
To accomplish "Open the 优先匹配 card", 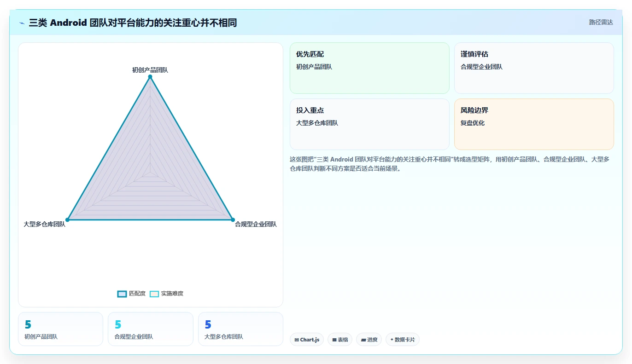I will pos(369,68).
